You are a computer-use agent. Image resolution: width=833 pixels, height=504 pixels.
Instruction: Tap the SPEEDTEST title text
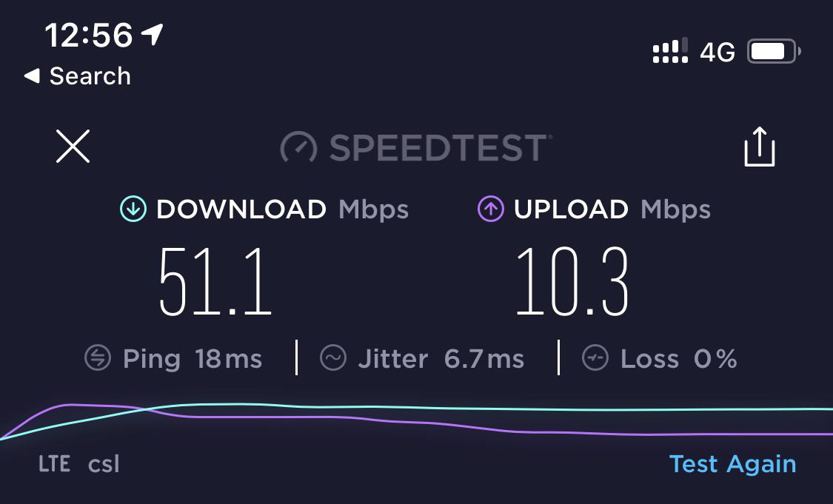click(440, 147)
